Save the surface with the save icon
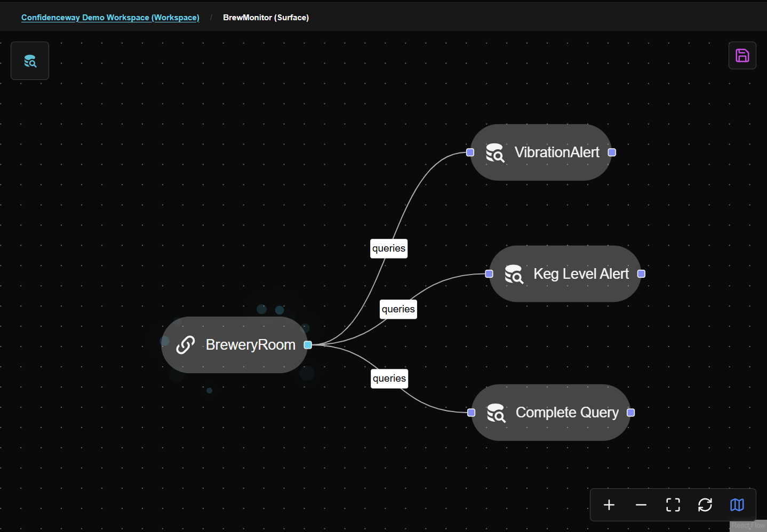The height and width of the screenshot is (532, 767). tap(742, 55)
